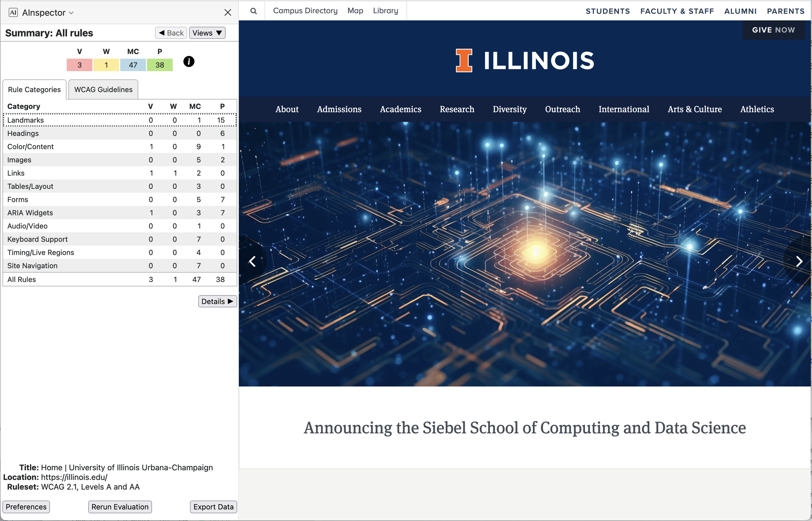Click the AInspector info icon

point(188,62)
